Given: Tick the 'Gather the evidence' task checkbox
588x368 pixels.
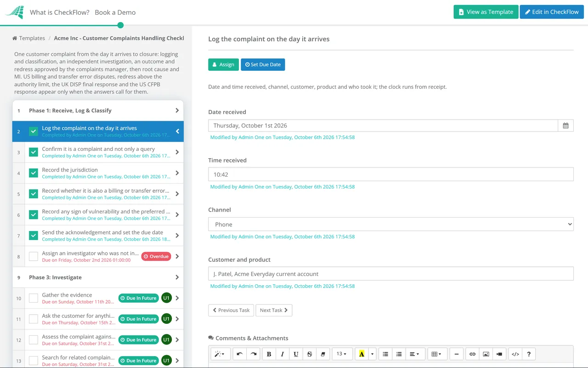Looking at the screenshot, I should [34, 298].
